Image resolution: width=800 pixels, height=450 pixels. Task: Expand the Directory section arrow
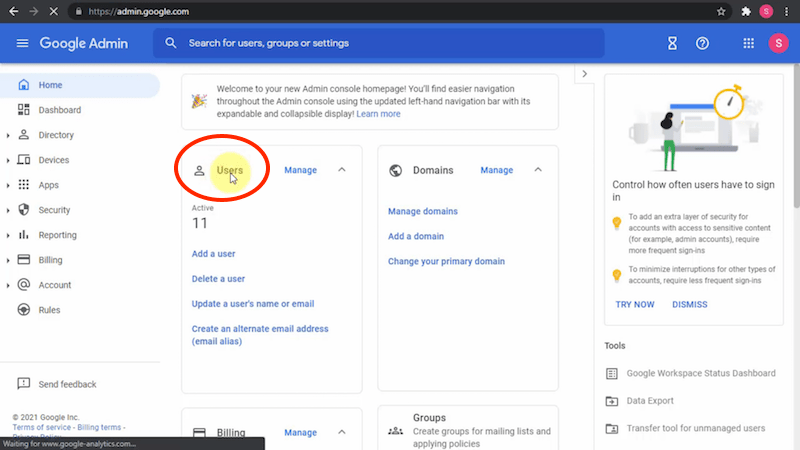point(8,135)
